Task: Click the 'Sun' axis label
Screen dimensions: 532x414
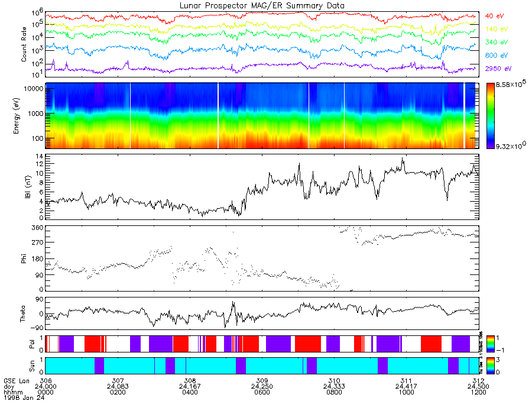Action: 32,366
